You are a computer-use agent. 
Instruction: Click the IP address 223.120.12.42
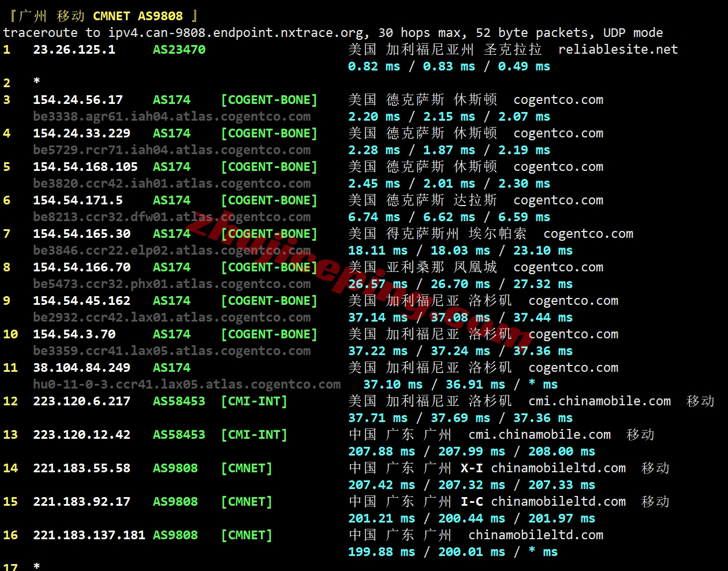click(81, 435)
